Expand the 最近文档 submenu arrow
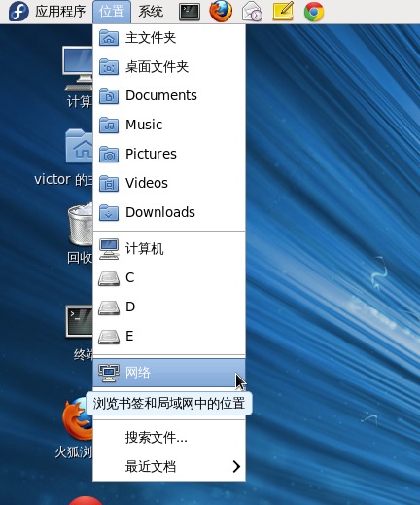This screenshot has width=420, height=505. pyautogui.click(x=236, y=466)
